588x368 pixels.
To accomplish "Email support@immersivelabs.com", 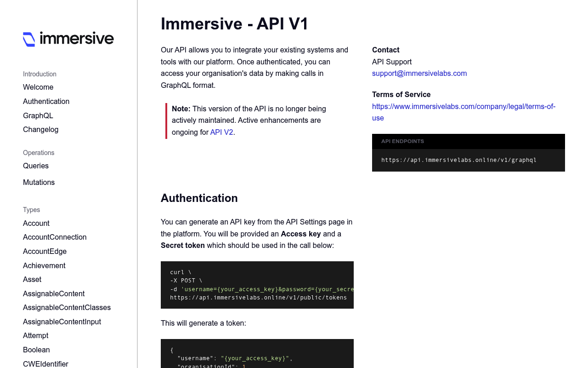I will pyautogui.click(x=419, y=73).
